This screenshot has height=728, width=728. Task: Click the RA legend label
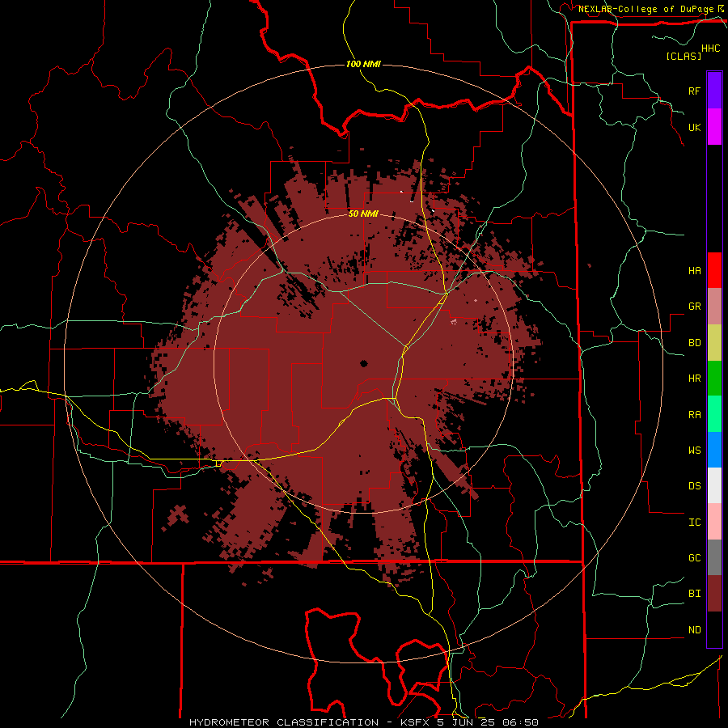694,414
